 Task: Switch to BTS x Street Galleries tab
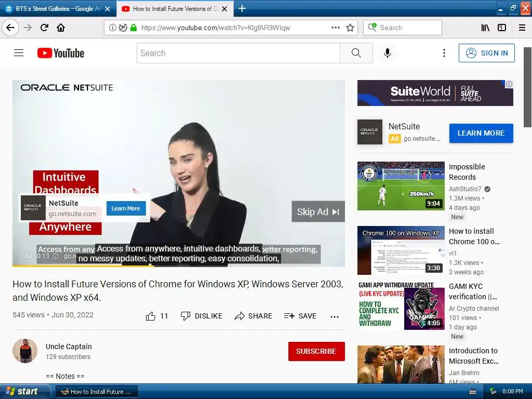[x=58, y=8]
